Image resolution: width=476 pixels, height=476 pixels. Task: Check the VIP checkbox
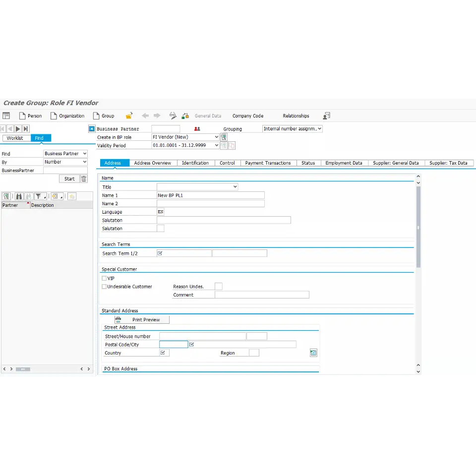pyautogui.click(x=104, y=278)
